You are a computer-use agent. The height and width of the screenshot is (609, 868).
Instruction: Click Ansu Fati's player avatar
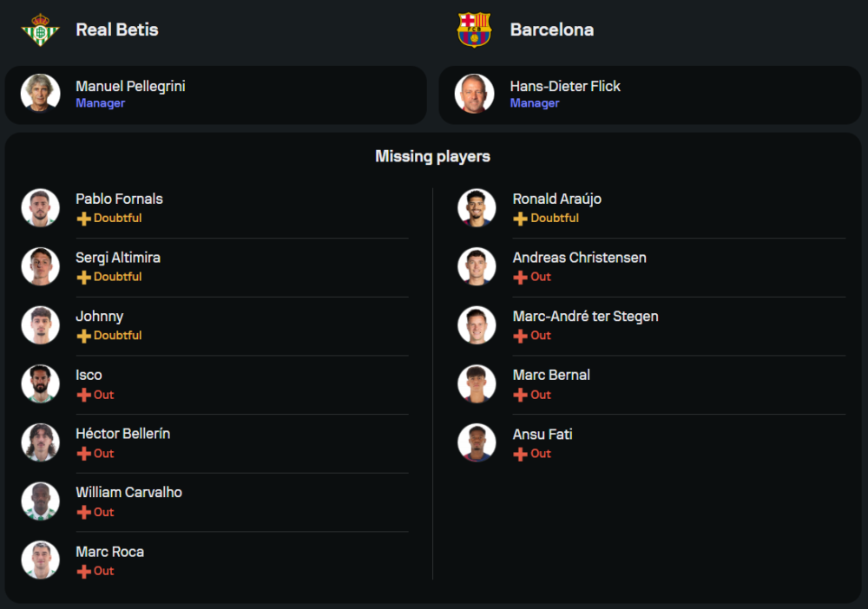pyautogui.click(x=477, y=443)
